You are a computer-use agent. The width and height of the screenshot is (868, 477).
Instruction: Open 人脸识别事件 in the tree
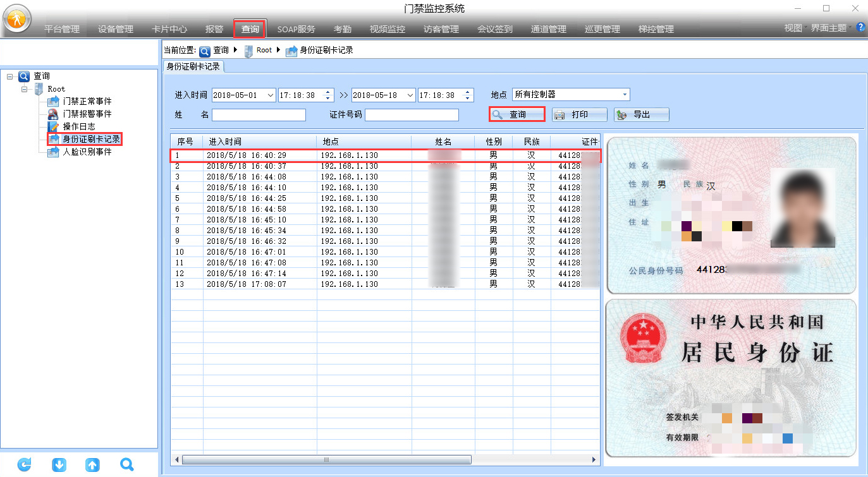click(87, 152)
